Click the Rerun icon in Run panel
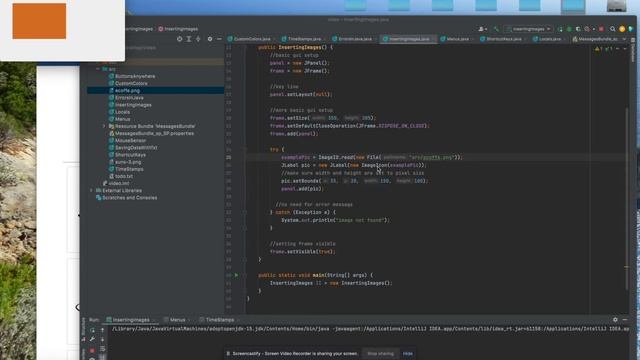 point(92,330)
